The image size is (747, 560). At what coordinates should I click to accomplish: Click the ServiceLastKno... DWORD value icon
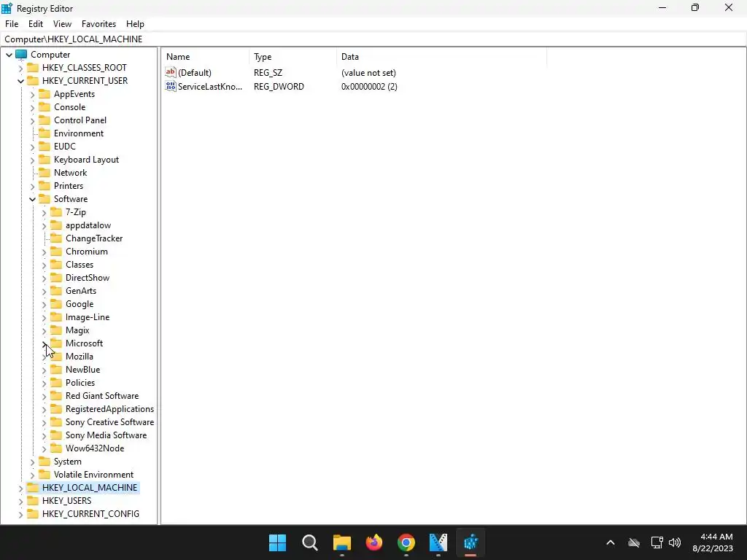click(x=171, y=86)
